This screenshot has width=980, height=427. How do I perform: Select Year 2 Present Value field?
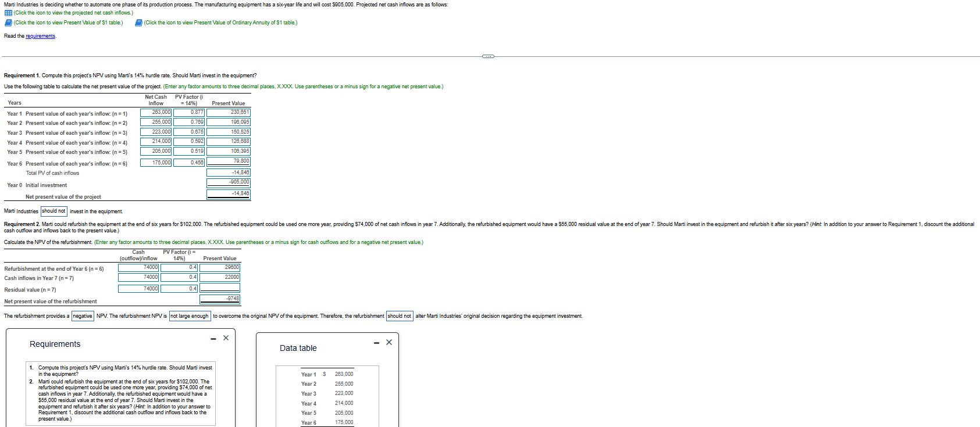pos(229,122)
